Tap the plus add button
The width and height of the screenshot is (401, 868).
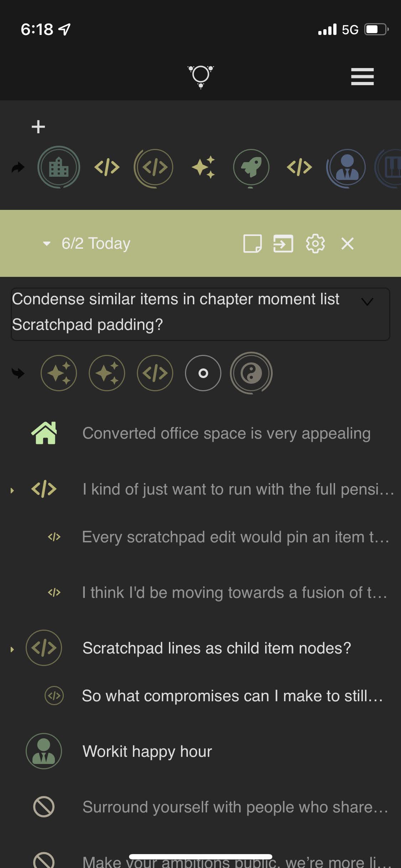[x=38, y=127]
